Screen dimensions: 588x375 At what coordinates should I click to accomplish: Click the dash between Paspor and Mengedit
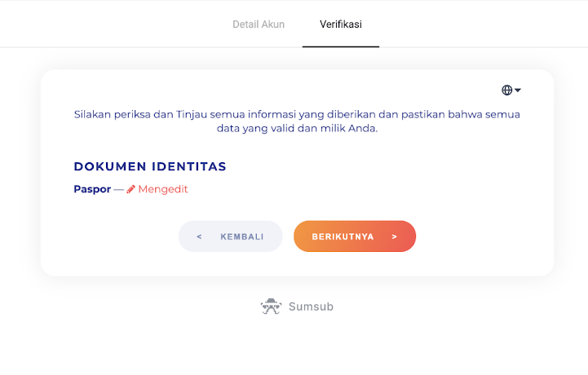tap(118, 189)
